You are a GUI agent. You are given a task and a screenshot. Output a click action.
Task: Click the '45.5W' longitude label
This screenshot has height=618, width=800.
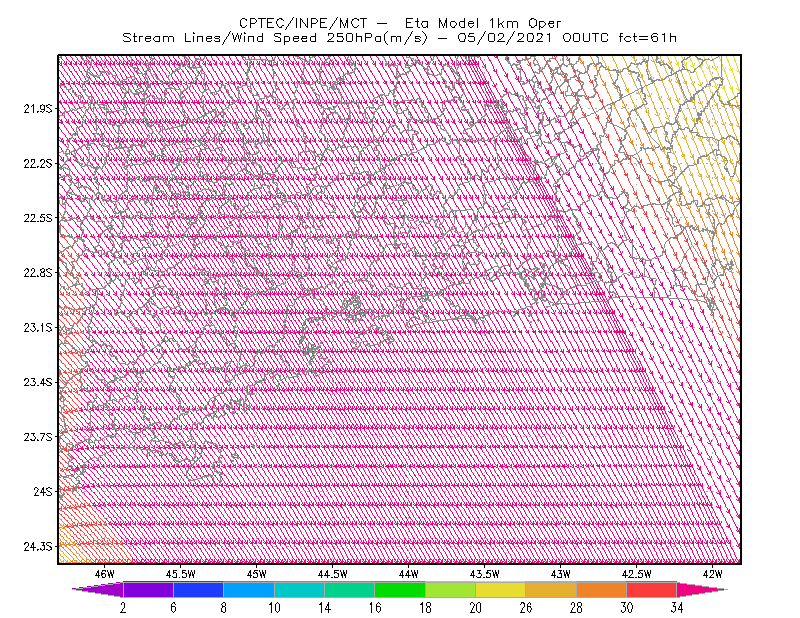(181, 574)
